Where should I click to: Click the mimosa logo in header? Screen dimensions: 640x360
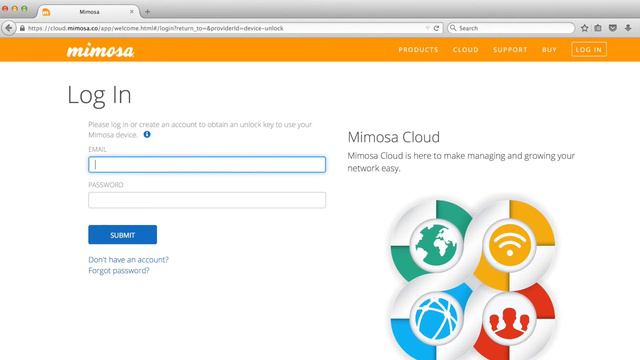[x=100, y=50]
